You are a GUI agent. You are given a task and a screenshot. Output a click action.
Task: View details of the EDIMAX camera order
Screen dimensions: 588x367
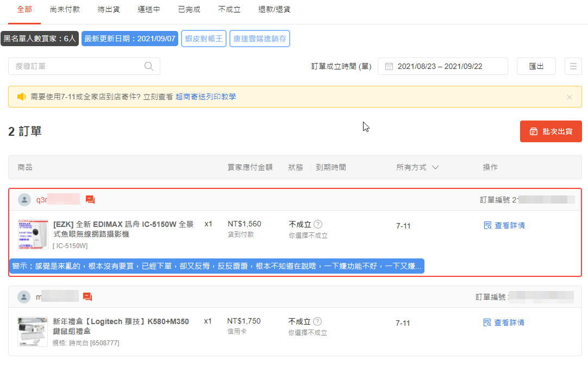click(504, 225)
